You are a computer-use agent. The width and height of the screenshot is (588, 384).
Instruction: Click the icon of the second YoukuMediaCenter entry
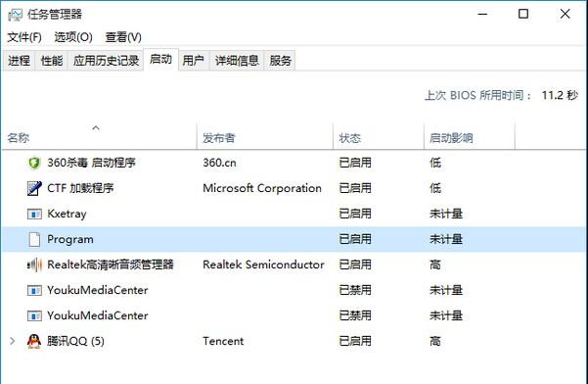pyautogui.click(x=34, y=315)
